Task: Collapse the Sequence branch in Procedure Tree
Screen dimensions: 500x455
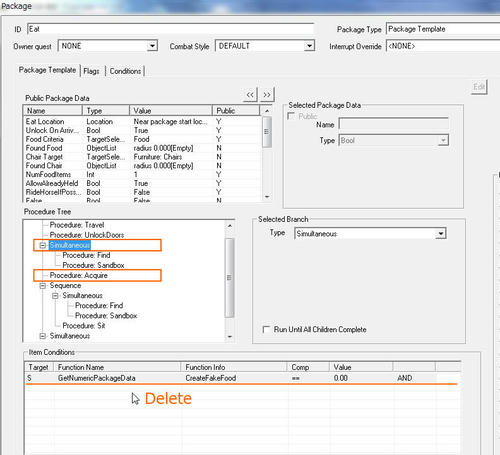Action: (x=43, y=286)
